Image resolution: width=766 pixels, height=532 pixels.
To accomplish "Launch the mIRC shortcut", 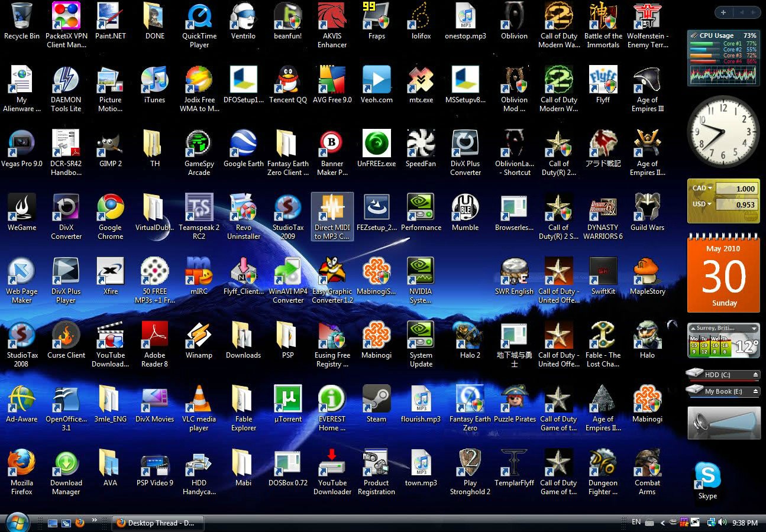I will click(199, 277).
